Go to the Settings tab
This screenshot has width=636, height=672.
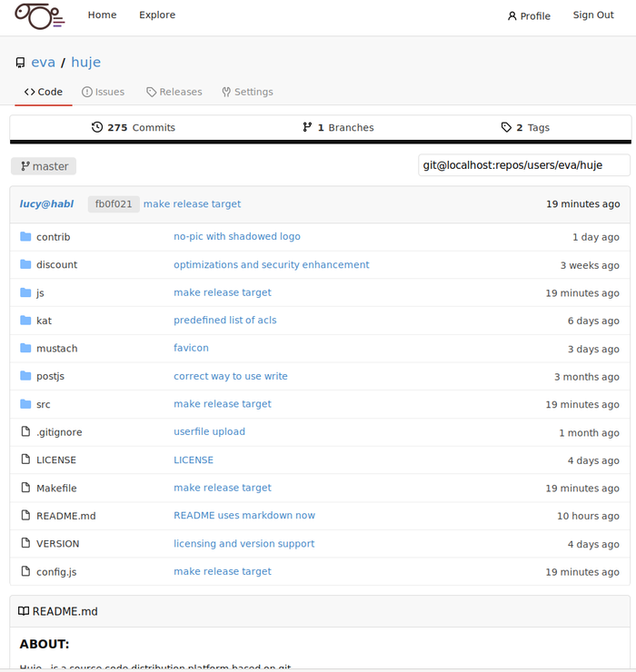[x=247, y=92]
